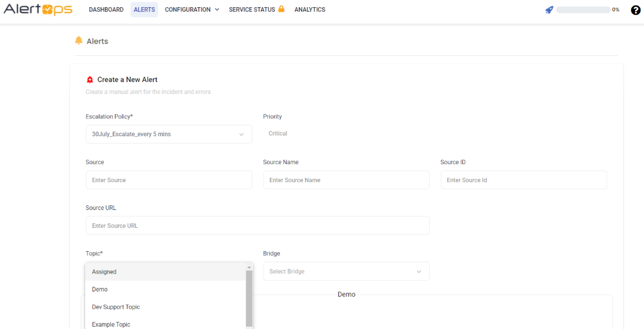Select the Alerts navigation item
The width and height of the screenshot is (644, 329).
coord(144,10)
